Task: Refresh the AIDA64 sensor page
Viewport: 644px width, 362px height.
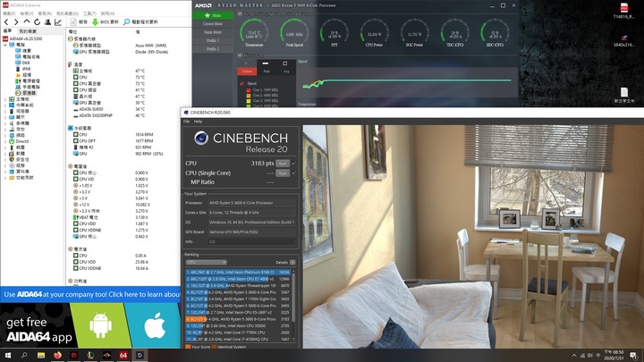Action: pos(37,21)
